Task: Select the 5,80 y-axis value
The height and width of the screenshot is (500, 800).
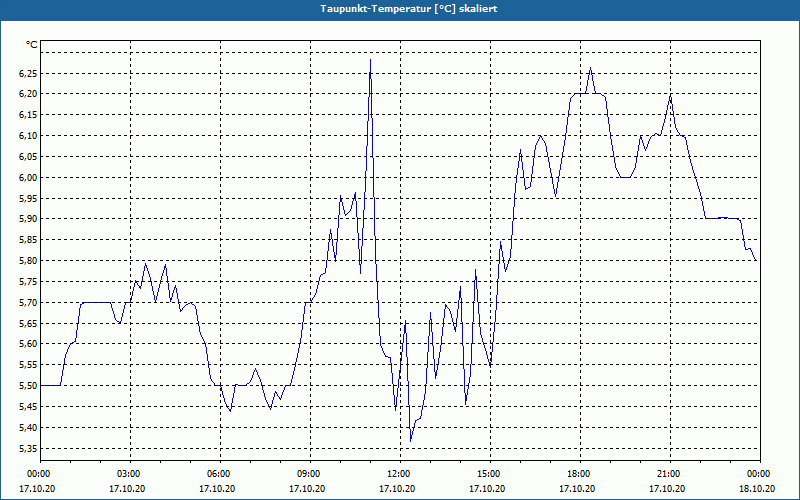Action: coord(28,261)
